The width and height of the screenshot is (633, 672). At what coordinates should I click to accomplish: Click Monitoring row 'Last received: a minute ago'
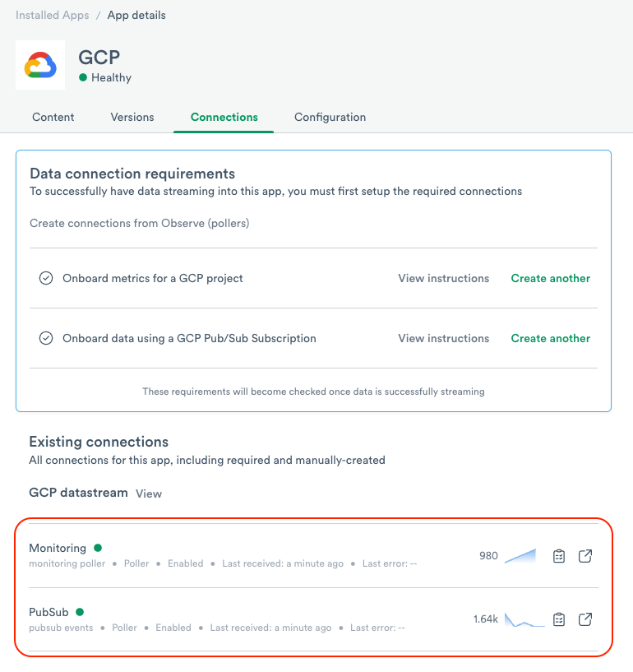coord(283,563)
